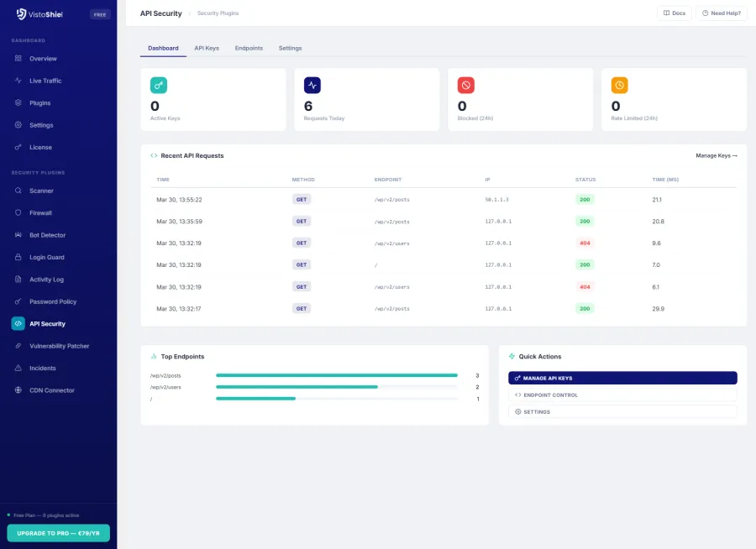The image size is (756, 549).
Task: Click the Manage API Keys quick action
Action: point(622,378)
